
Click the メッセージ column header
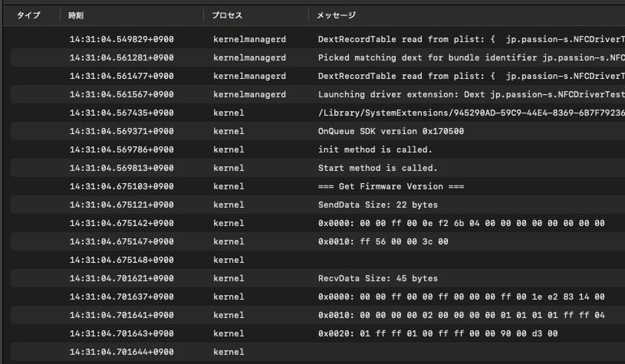point(337,15)
